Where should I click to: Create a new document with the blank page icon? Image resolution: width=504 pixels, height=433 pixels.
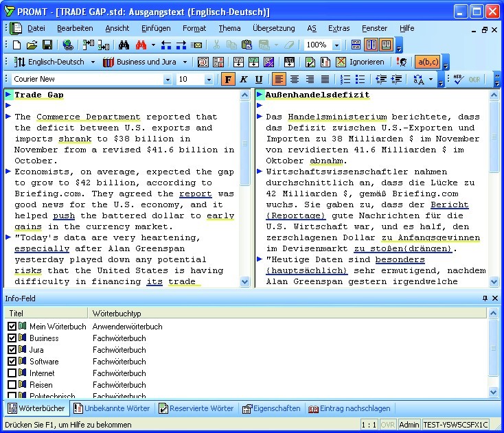point(16,45)
